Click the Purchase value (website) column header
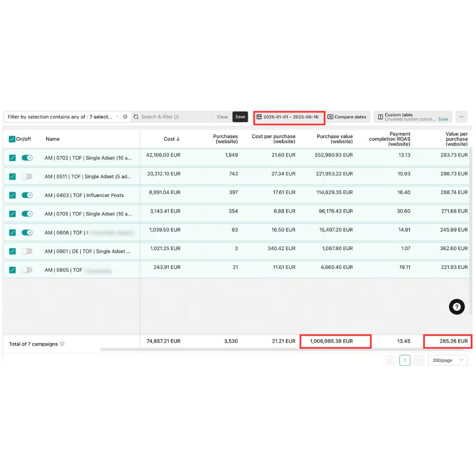The width and height of the screenshot is (476, 476). [x=335, y=139]
